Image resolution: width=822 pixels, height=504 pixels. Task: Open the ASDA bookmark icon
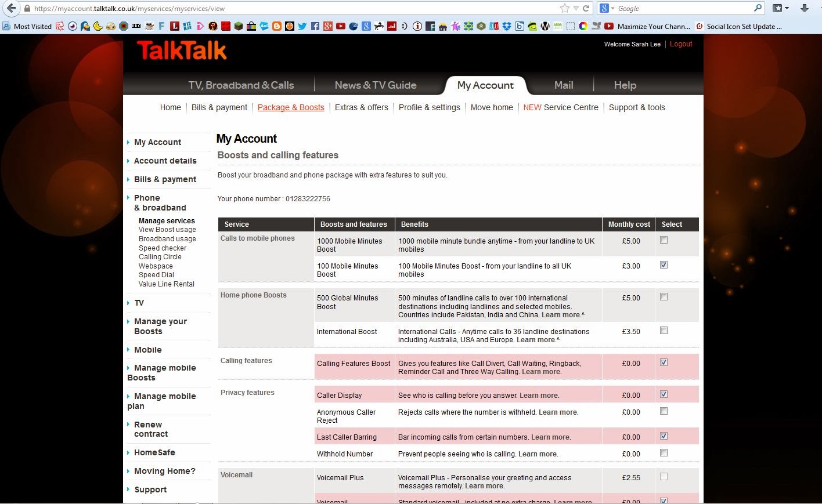557,26
